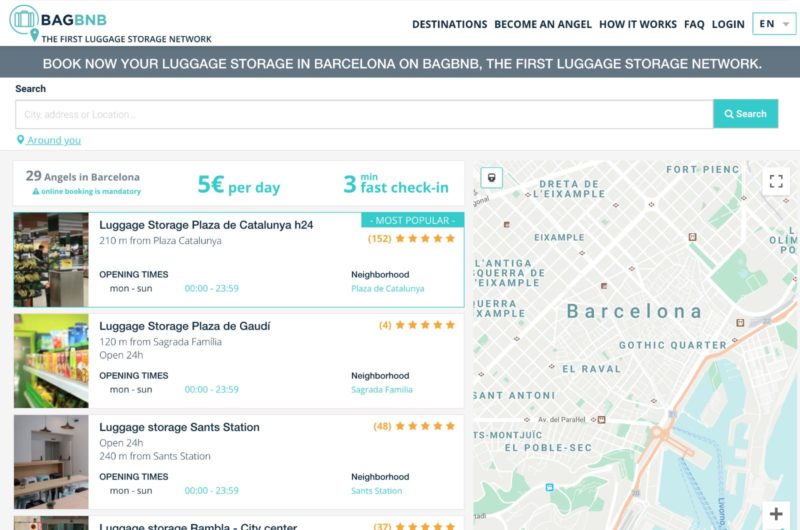800x530 pixels.
Task: Open the FAQ page
Action: click(x=694, y=24)
